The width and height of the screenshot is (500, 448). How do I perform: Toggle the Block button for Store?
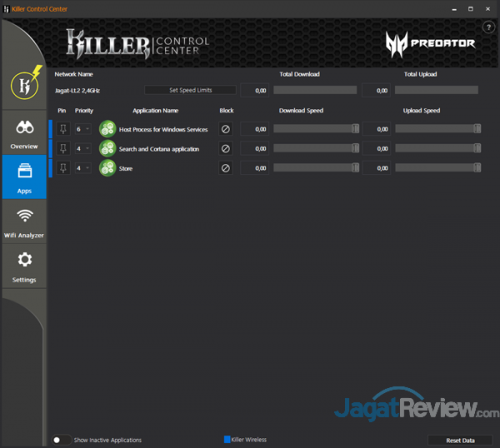click(226, 168)
